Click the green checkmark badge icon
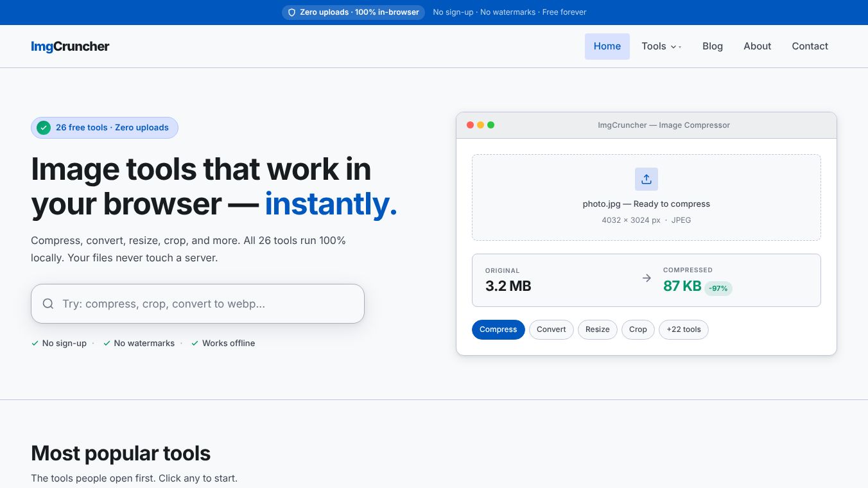The image size is (868, 488). pyautogui.click(x=44, y=128)
